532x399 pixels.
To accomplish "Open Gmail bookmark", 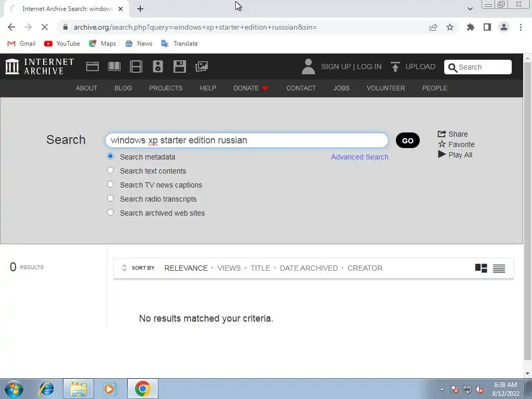I will coord(22,44).
